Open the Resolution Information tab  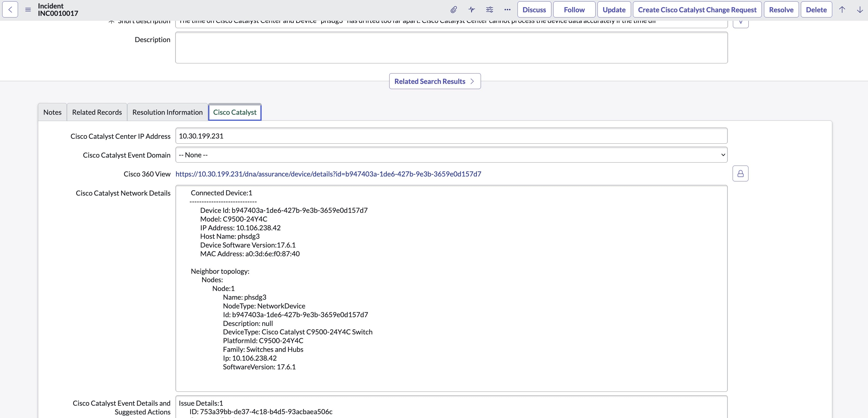(168, 112)
